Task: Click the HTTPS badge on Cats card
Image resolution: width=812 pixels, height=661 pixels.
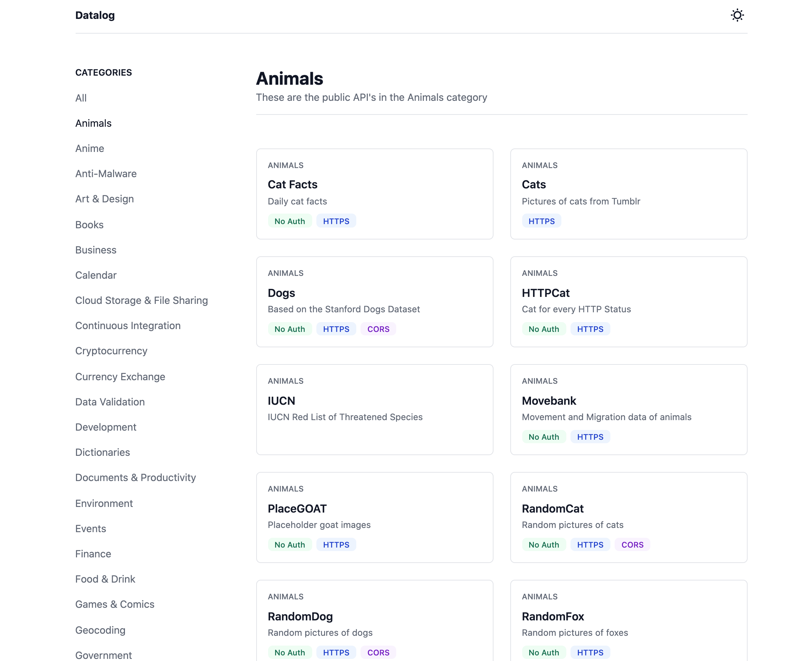Action: coord(541,221)
